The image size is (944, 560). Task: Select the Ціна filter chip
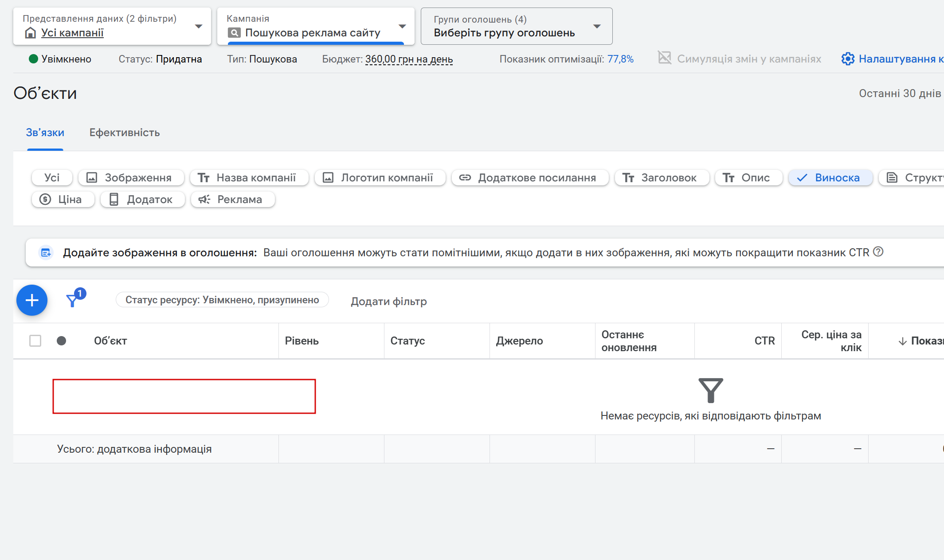click(63, 199)
